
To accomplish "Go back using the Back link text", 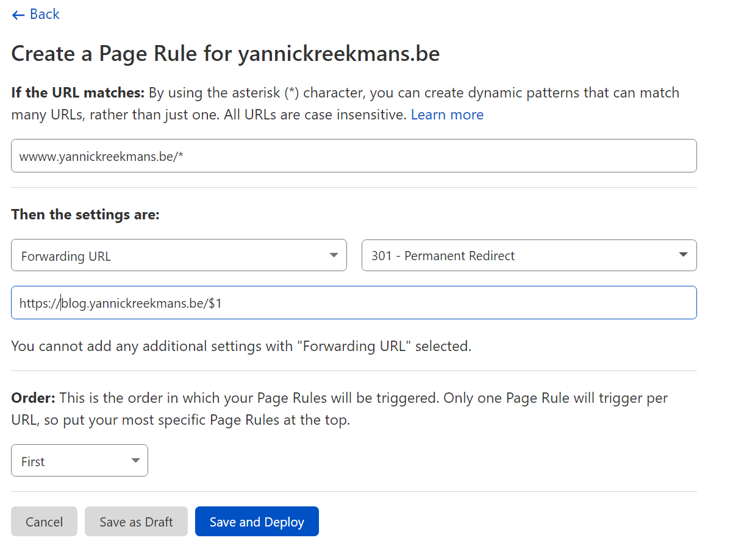I will tap(45, 15).
